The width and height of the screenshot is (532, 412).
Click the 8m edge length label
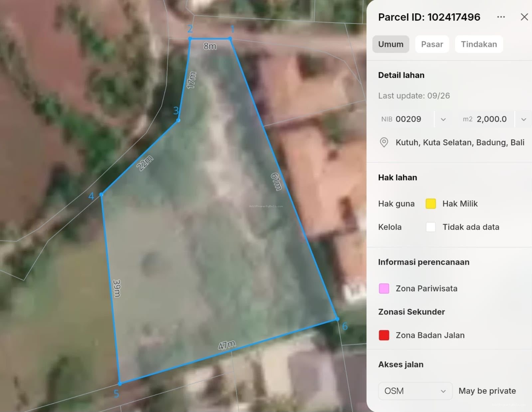[x=210, y=46]
